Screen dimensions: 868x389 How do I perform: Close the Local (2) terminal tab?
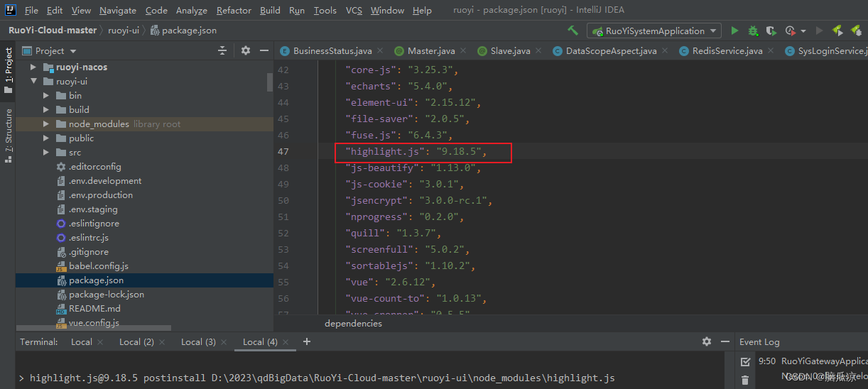pos(163,342)
